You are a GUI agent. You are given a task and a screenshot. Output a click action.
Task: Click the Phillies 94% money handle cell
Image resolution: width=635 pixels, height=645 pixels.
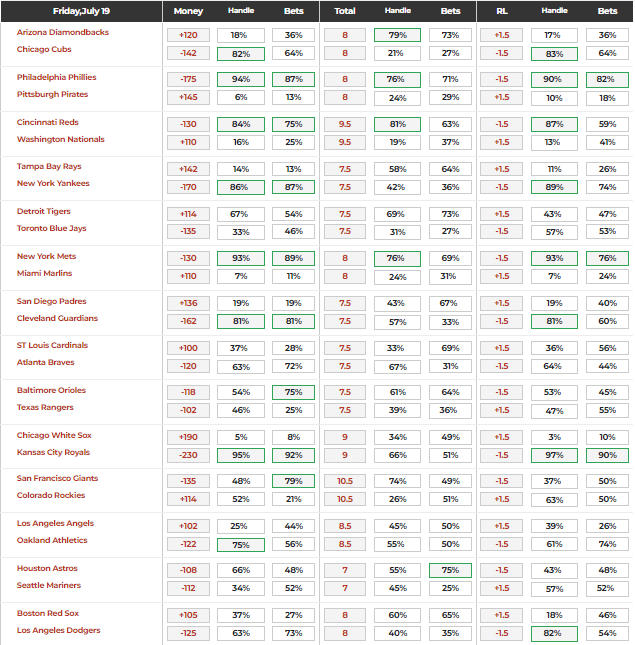(x=241, y=79)
